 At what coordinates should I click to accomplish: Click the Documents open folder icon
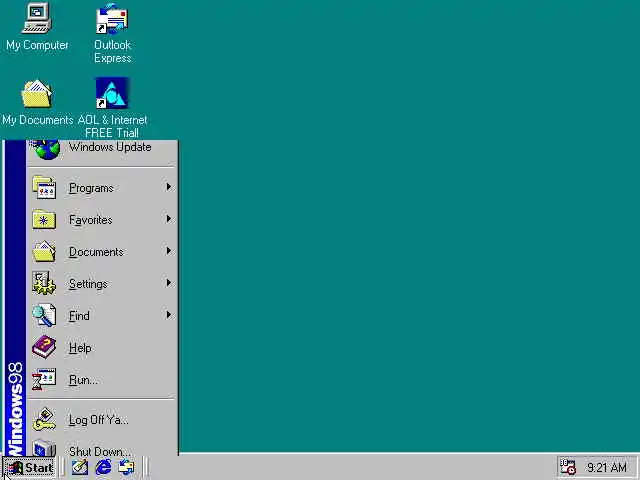click(x=44, y=251)
